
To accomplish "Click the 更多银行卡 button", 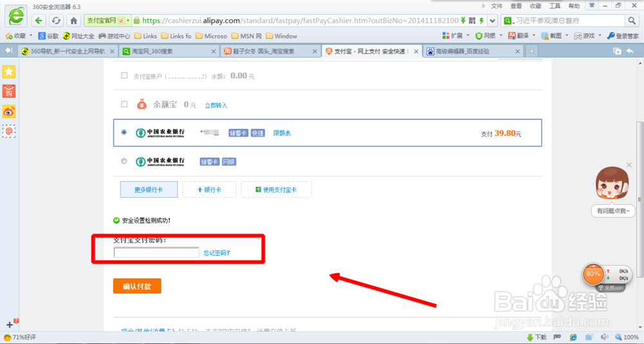I will tap(149, 189).
